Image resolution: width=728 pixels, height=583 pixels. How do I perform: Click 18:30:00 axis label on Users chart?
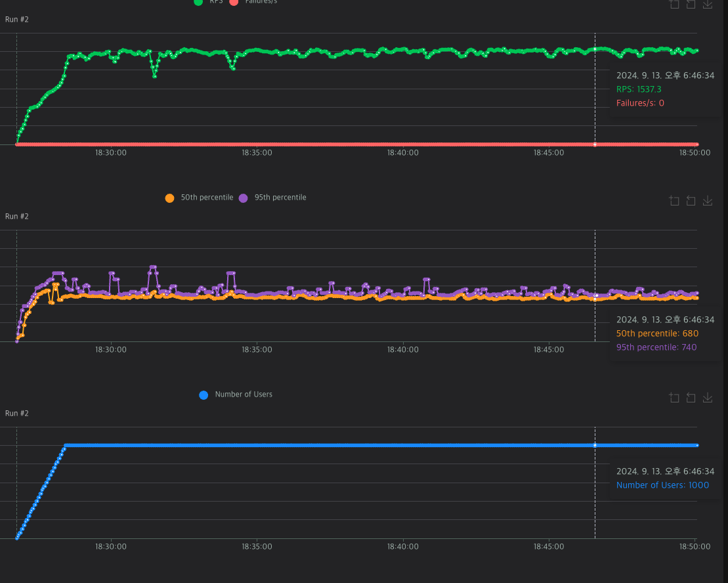111,546
